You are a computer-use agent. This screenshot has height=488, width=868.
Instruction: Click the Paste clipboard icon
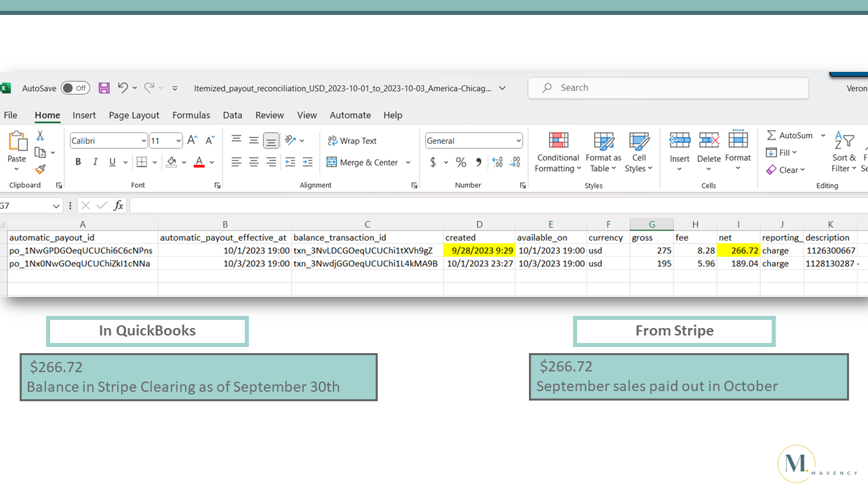[17, 142]
